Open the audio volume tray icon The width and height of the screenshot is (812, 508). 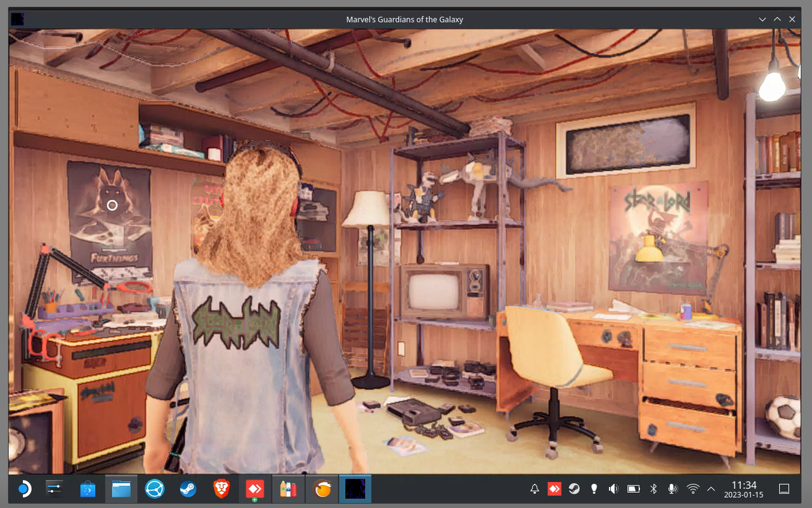[613, 489]
